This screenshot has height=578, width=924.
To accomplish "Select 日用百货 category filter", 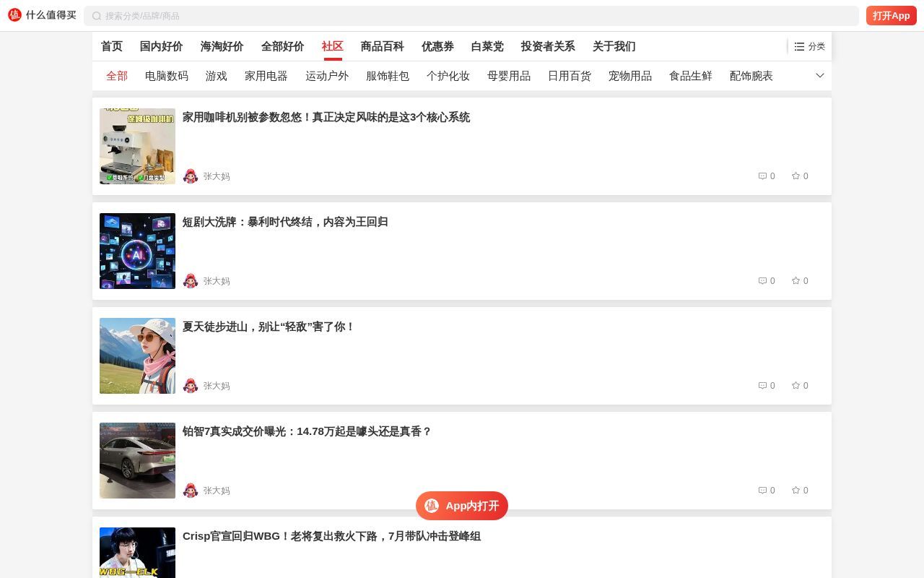I will (570, 76).
